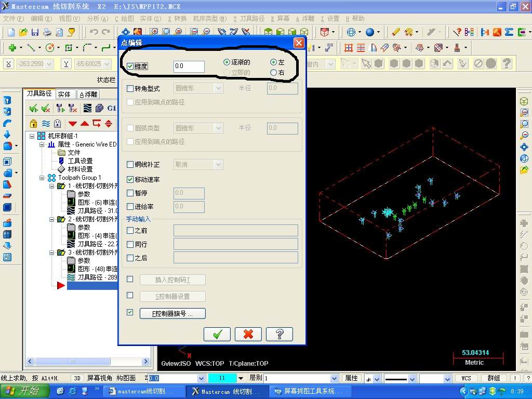
Task: Click the toolpath manager horizontal scrollbar
Action: point(88,362)
